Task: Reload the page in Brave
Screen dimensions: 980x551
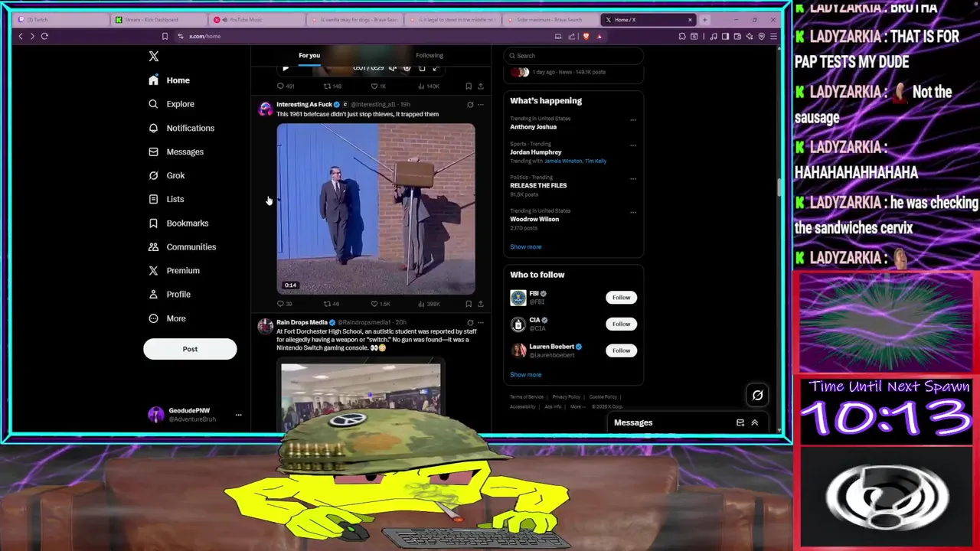Action: [44, 36]
